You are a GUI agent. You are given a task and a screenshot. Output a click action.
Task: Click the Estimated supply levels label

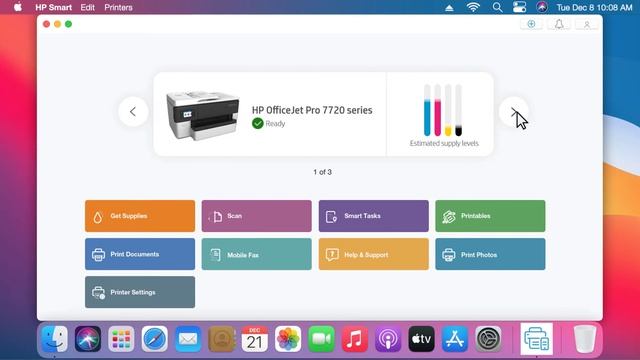click(444, 143)
